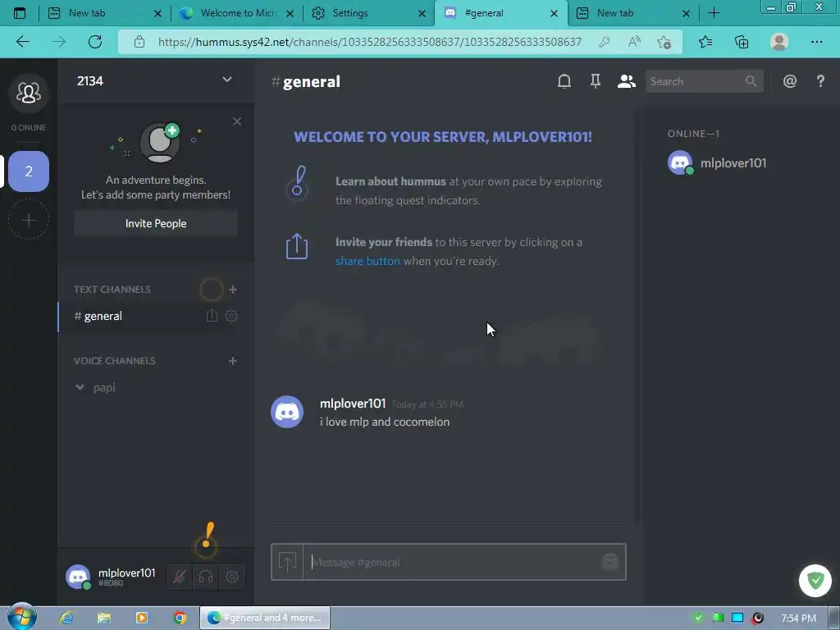Click the share icon beside Invite your friends

(297, 246)
